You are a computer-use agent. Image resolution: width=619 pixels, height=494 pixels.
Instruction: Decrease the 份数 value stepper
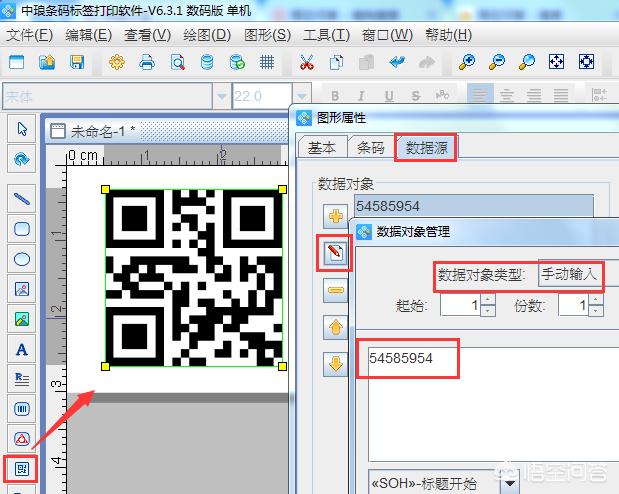click(x=596, y=311)
